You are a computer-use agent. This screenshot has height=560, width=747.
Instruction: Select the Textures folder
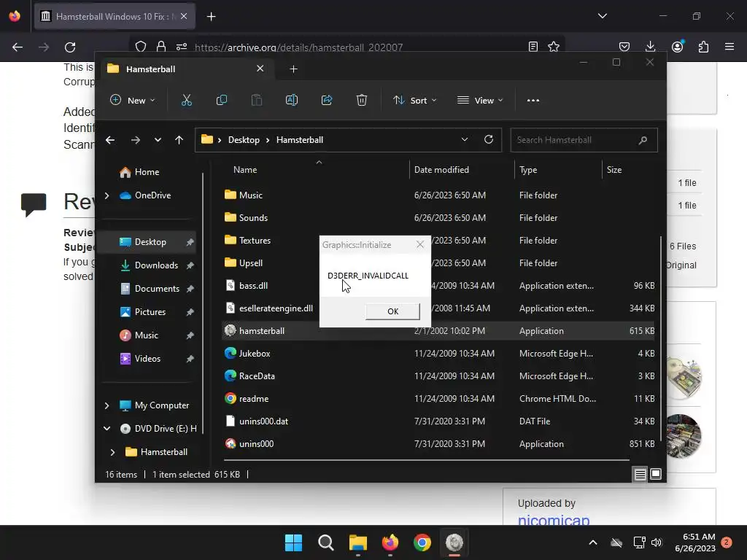pyautogui.click(x=255, y=241)
